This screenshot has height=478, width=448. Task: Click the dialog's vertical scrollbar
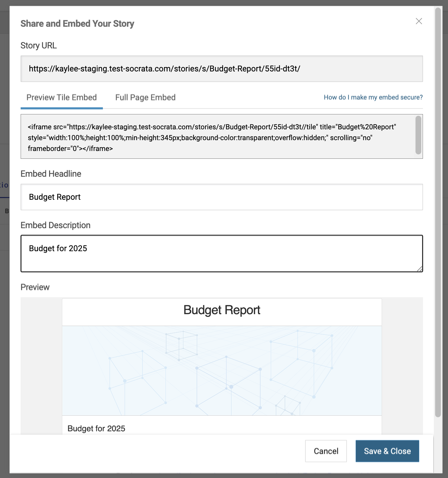tap(438, 213)
